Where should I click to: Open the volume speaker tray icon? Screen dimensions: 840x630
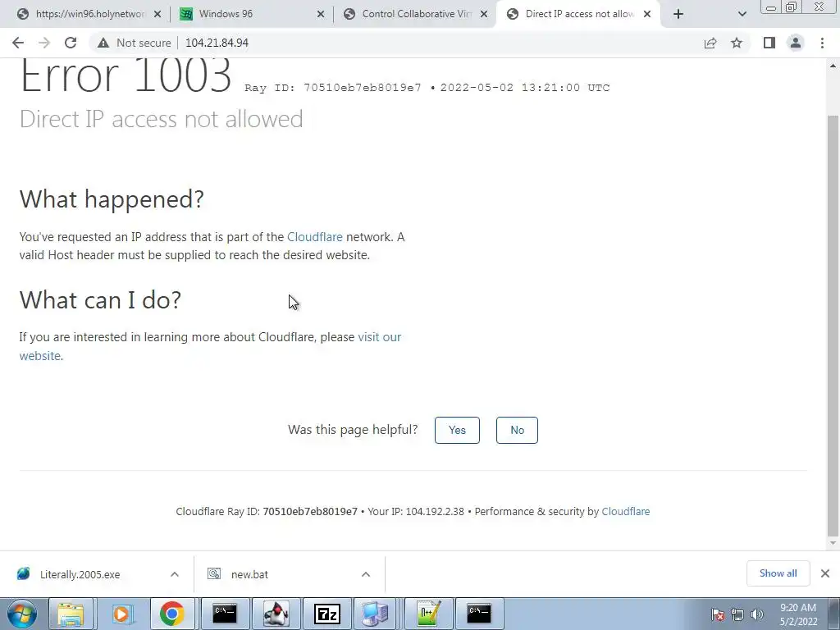[756, 614]
